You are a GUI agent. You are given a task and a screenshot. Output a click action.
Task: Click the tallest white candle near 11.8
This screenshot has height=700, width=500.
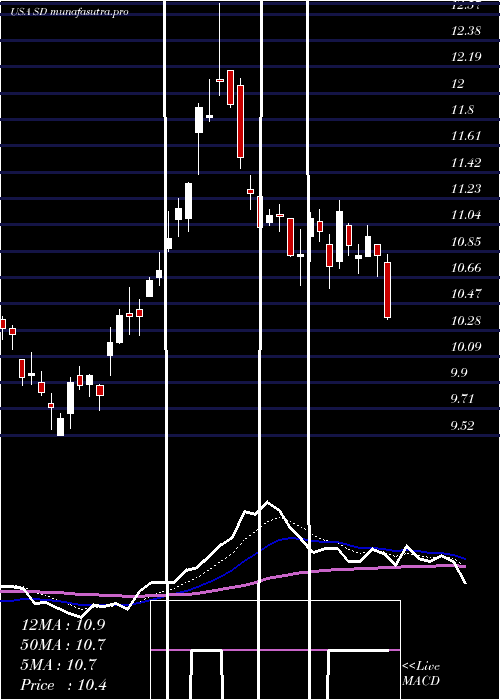(199, 120)
